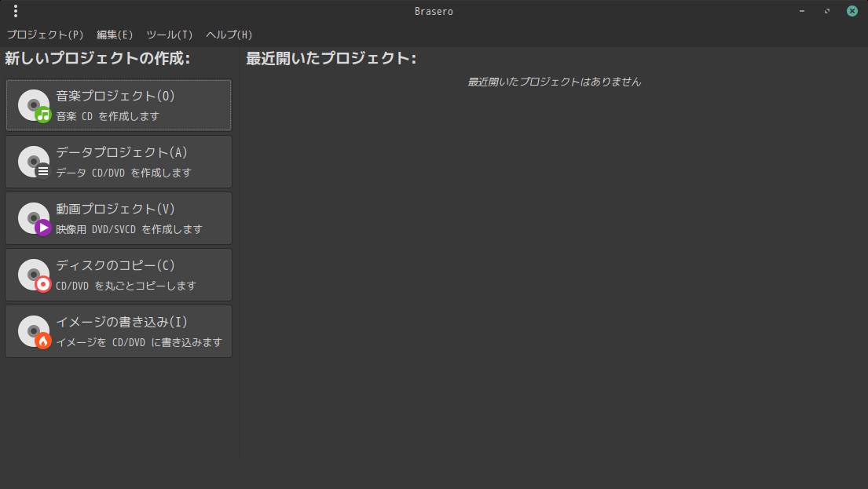Click the text データ CD/DVD を作成します
Screen dimensions: 868x489
click(123, 173)
